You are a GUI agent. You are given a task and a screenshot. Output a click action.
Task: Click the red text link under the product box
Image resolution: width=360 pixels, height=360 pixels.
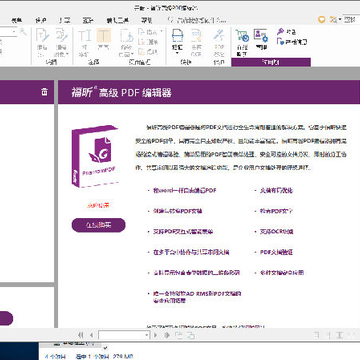[x=98, y=205]
